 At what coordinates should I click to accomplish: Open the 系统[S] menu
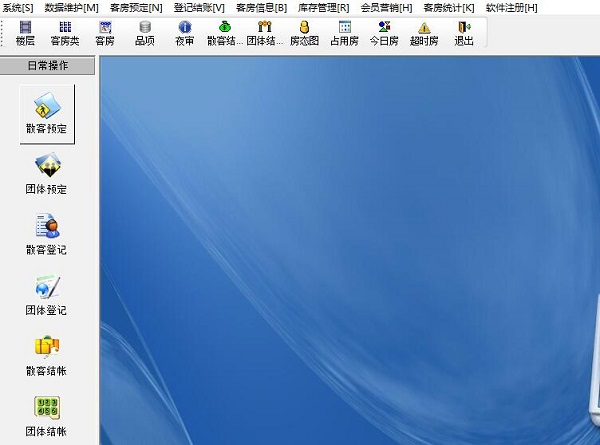(x=18, y=8)
